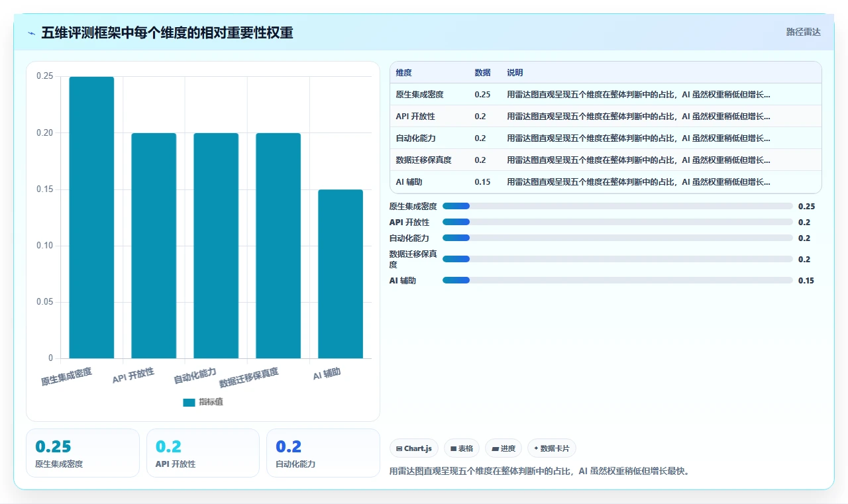Toggle the 指标值 legend color box

pos(189,402)
